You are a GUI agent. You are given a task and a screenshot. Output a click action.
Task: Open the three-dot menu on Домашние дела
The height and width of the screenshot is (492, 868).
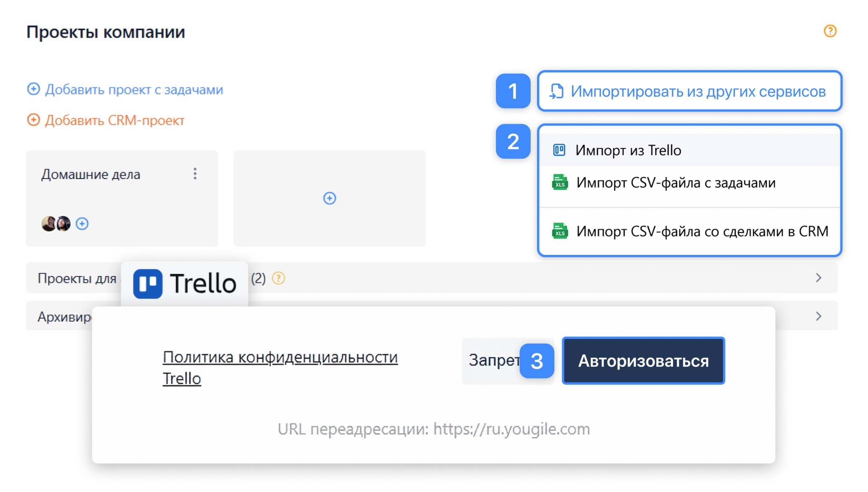[x=195, y=173]
